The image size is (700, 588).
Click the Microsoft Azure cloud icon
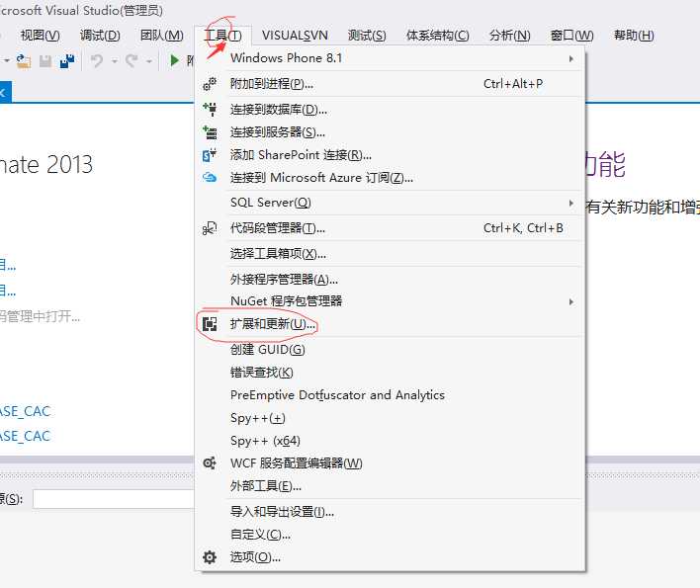pyautogui.click(x=210, y=178)
